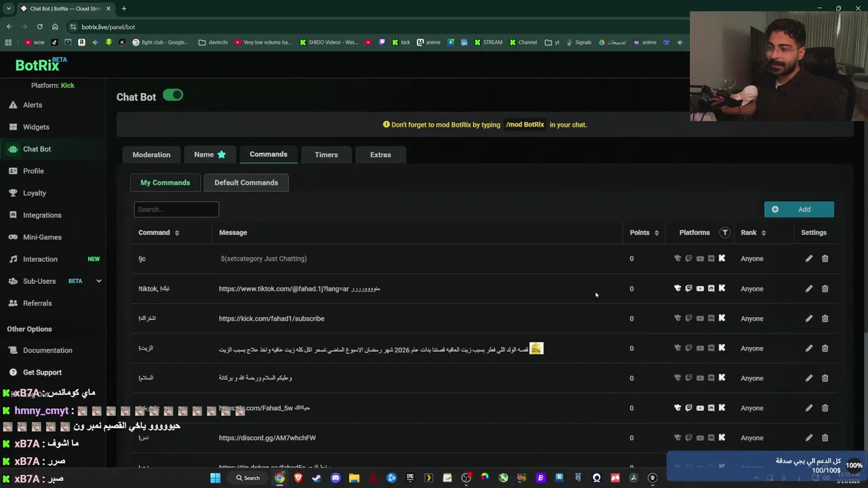Viewport: 868px width, 488px height.
Task: Open the browser tab list dropdown arrow
Action: [9, 9]
